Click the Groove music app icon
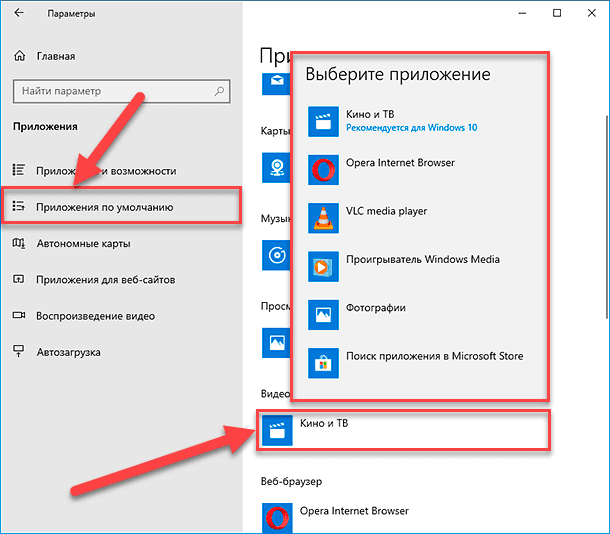610x534 pixels. point(276,255)
